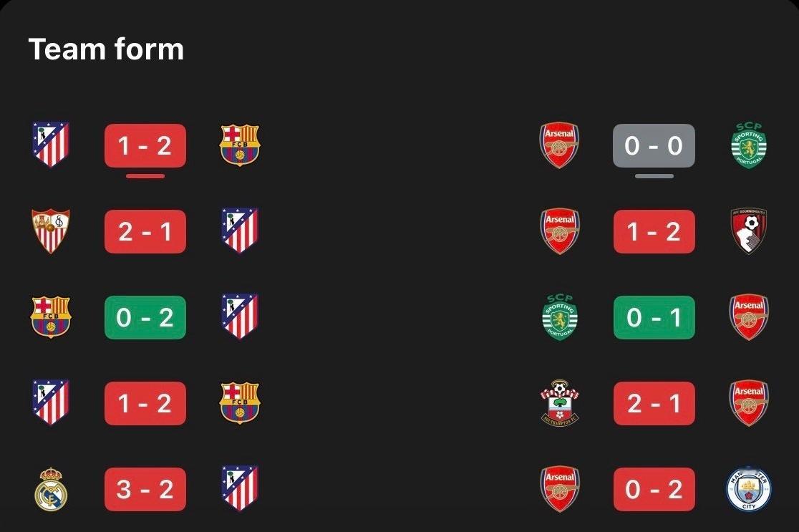Click Sporting crest beside 0 - 0 score
This screenshot has width=799, height=532.
tap(749, 145)
